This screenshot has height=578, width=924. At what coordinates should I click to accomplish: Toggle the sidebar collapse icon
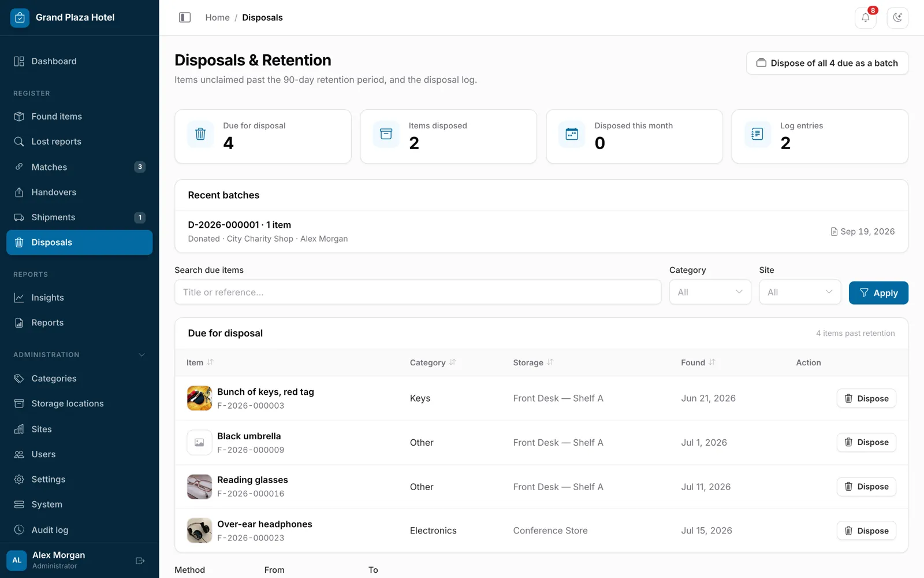(185, 17)
